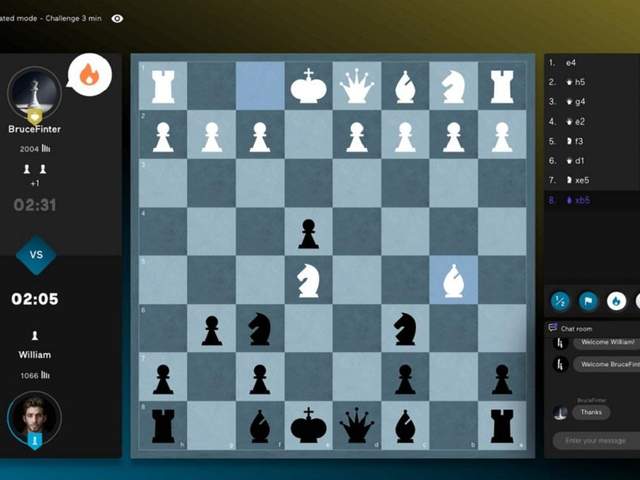Image resolution: width=640 pixels, height=480 pixels.
Task: Click the flame icon in game controls
Action: point(616,300)
